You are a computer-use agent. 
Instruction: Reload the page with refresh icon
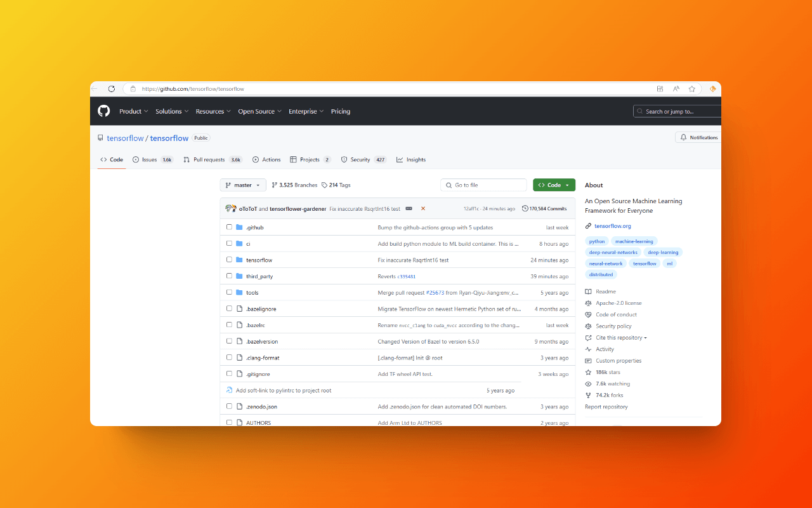(112, 89)
